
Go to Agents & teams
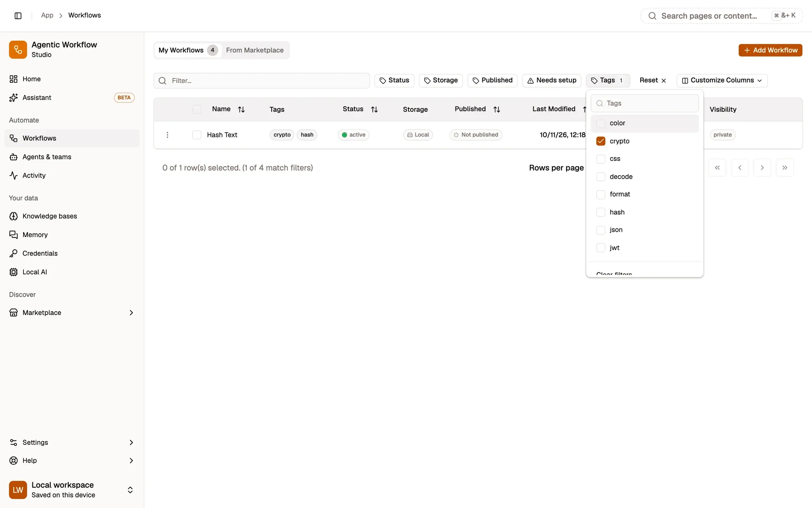(72, 157)
